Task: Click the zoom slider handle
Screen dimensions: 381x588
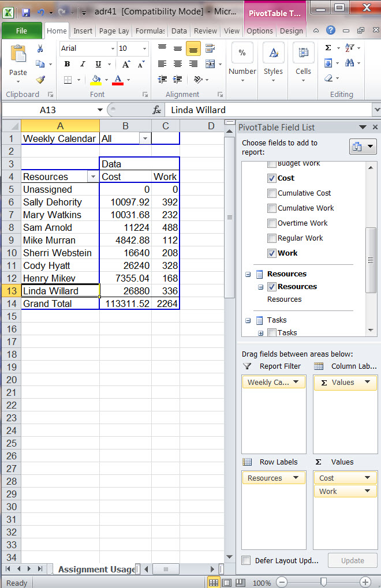Action: pyautogui.click(x=325, y=582)
